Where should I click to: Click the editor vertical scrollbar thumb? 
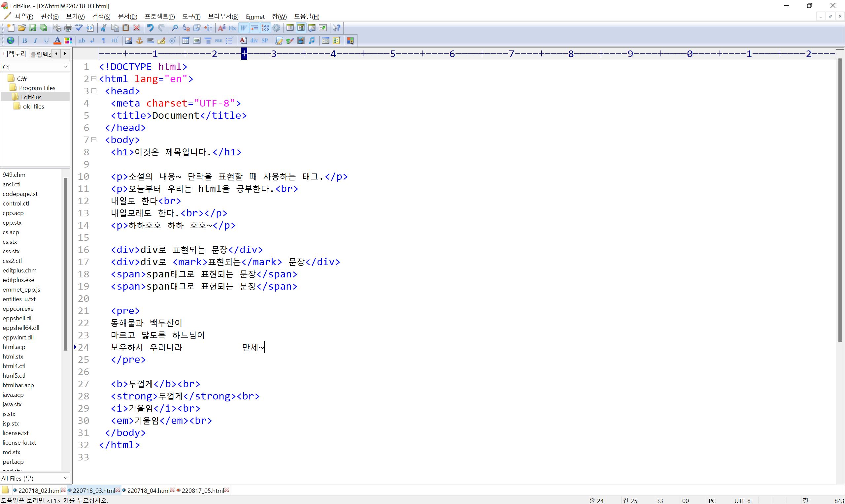point(840,200)
